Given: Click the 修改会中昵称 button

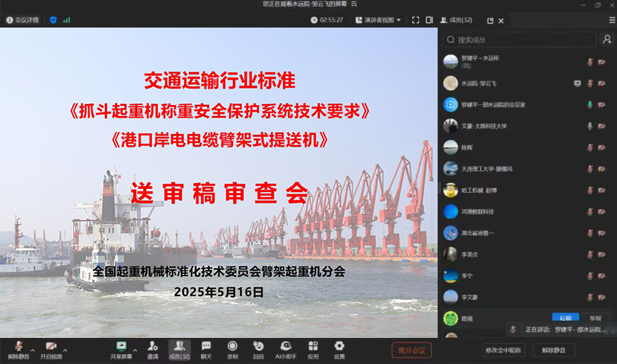Looking at the screenshot, I should [503, 350].
